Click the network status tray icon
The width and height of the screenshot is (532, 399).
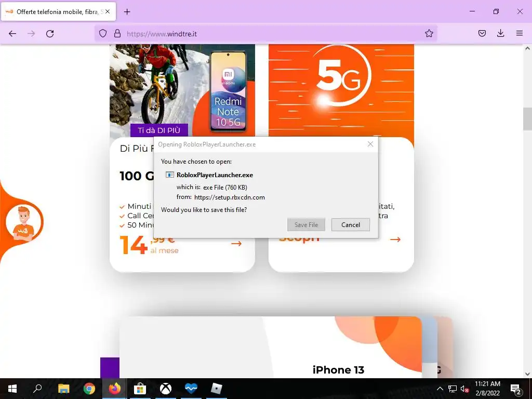coord(453,389)
